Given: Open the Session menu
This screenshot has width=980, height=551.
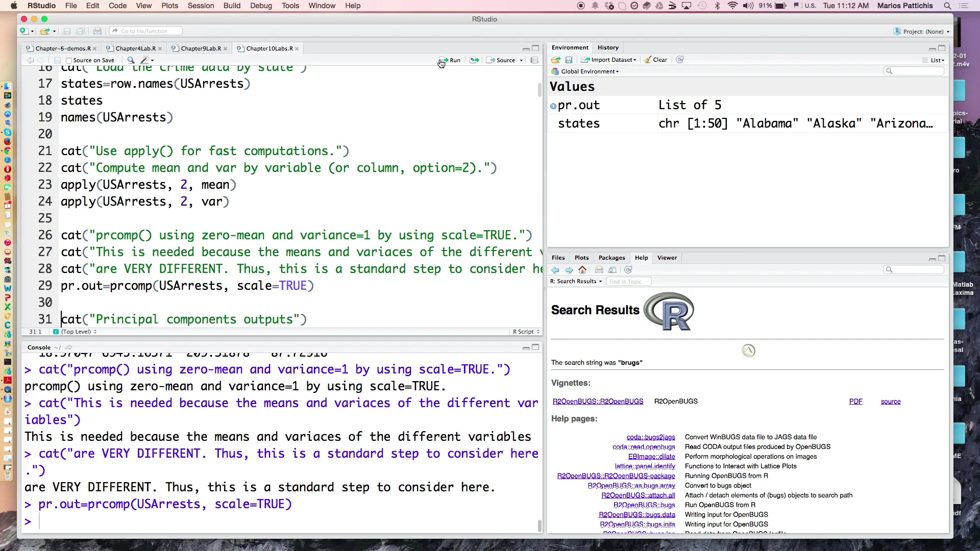Looking at the screenshot, I should (x=201, y=6).
